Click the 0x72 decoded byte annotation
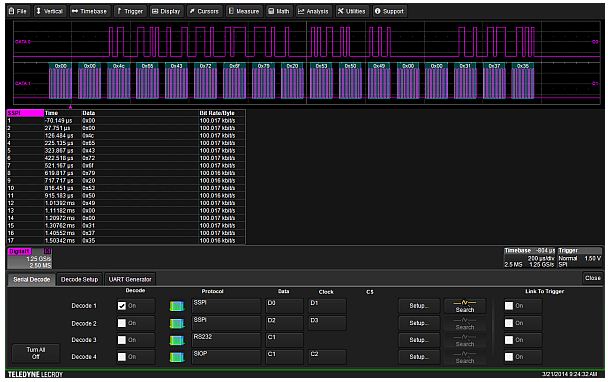The image size is (608, 382). click(206, 66)
